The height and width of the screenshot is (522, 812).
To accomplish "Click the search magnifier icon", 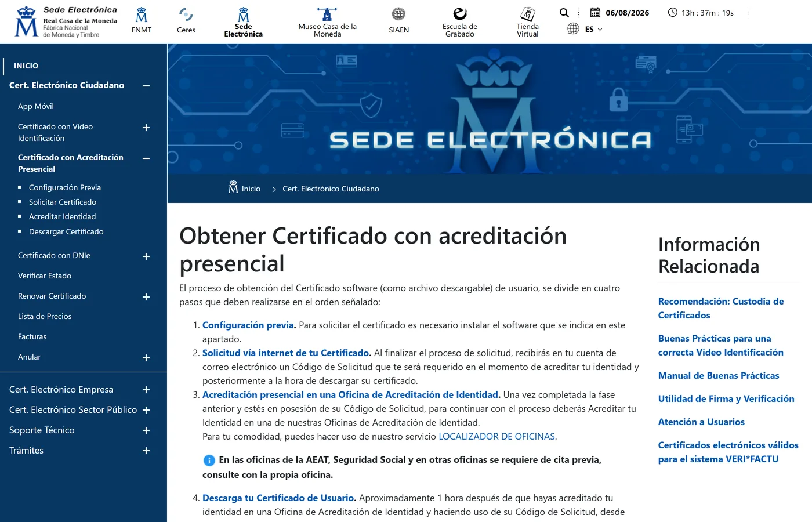I will point(564,13).
